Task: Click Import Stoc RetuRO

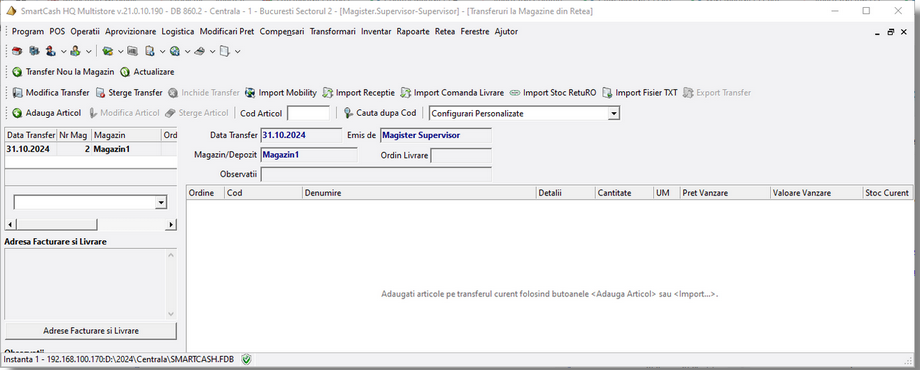Action: tap(552, 93)
